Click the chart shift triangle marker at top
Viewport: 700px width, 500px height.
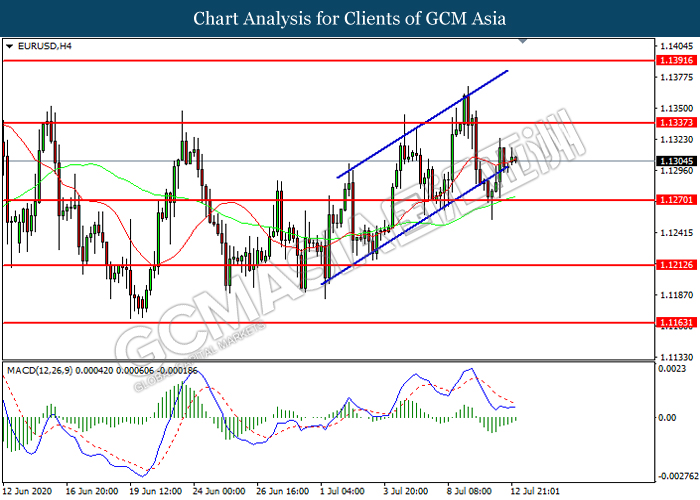522,43
